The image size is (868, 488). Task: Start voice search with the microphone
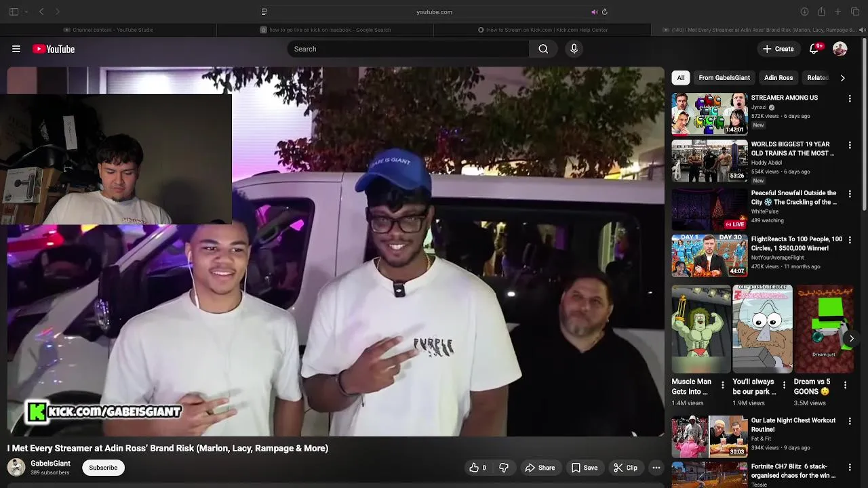pos(574,49)
